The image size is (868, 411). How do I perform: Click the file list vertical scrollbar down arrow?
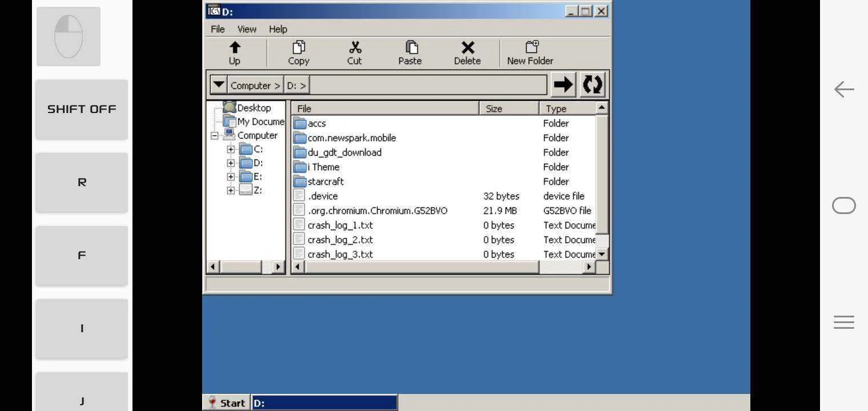pyautogui.click(x=602, y=254)
